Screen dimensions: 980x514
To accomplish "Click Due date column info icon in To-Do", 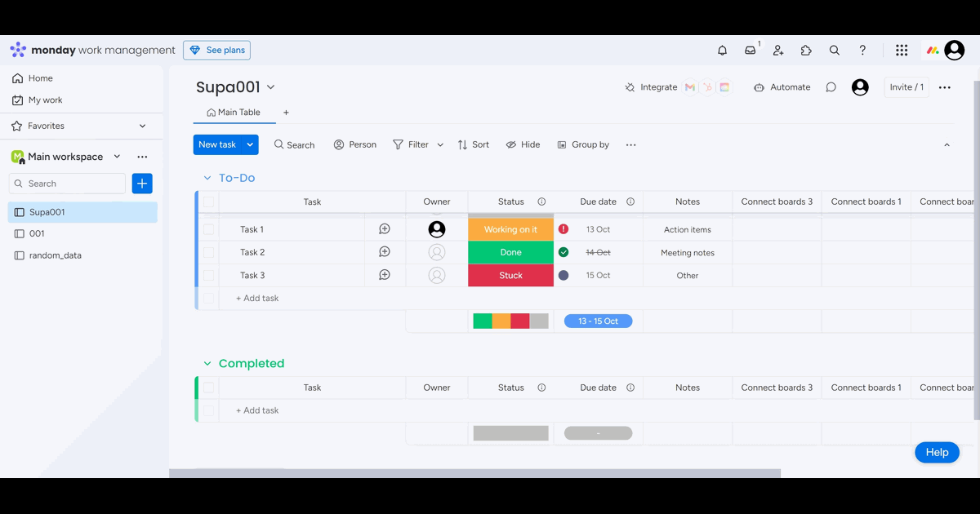I will tap(630, 202).
